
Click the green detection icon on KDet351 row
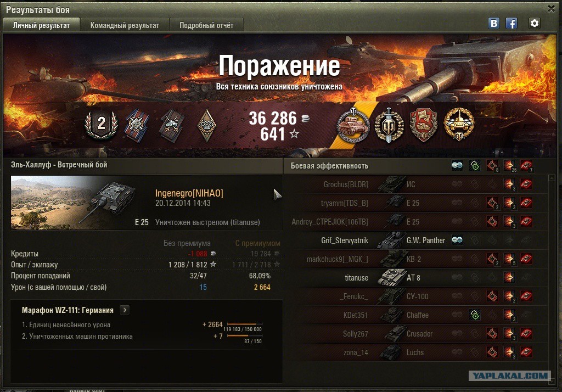475,315
